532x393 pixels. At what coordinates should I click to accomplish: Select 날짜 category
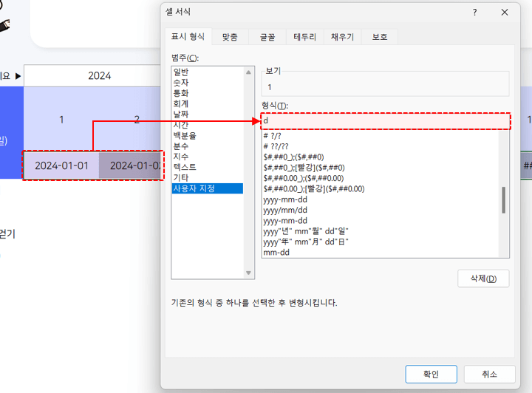pyautogui.click(x=208, y=115)
